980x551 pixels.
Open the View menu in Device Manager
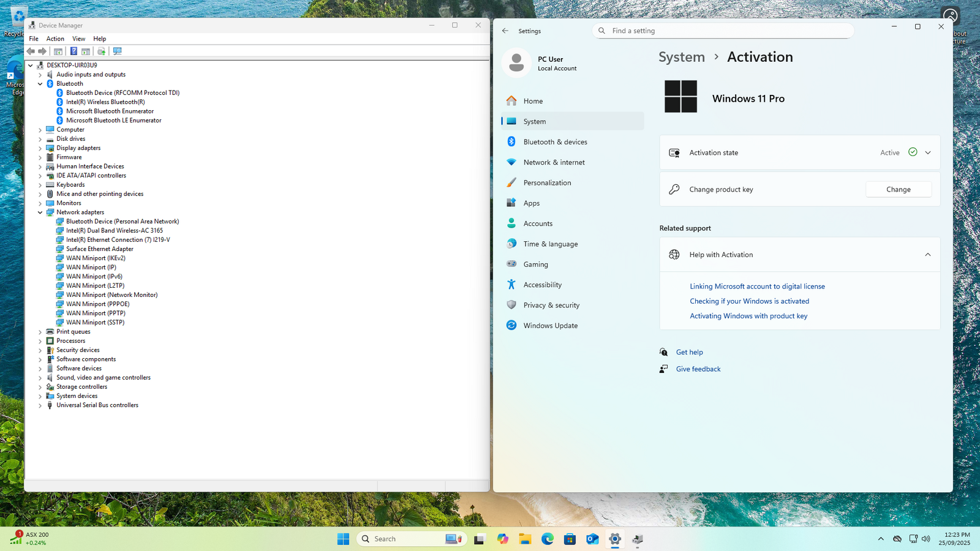[x=78, y=39]
